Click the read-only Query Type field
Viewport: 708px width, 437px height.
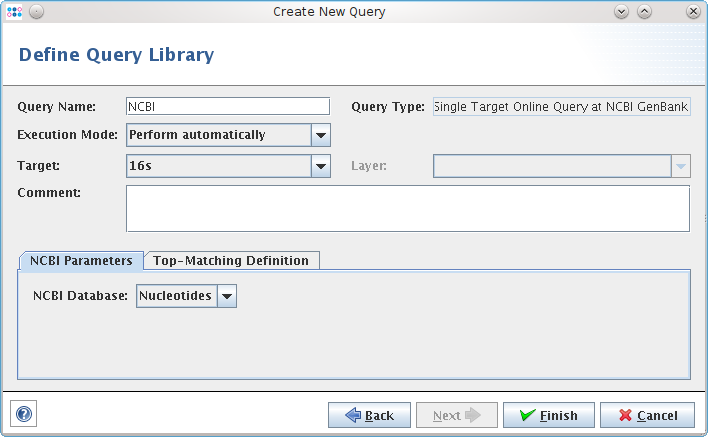tap(560, 106)
